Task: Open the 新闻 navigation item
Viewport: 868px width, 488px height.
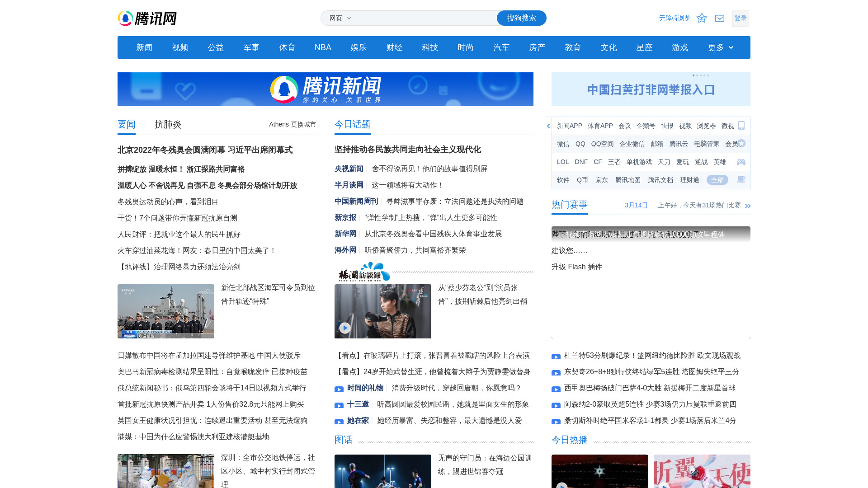Action: tap(144, 47)
